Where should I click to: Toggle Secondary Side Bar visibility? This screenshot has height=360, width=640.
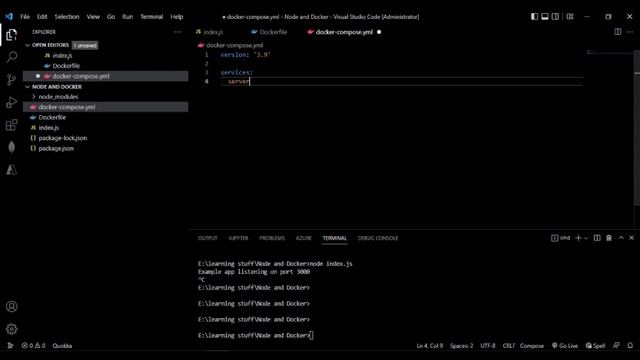coord(556,16)
